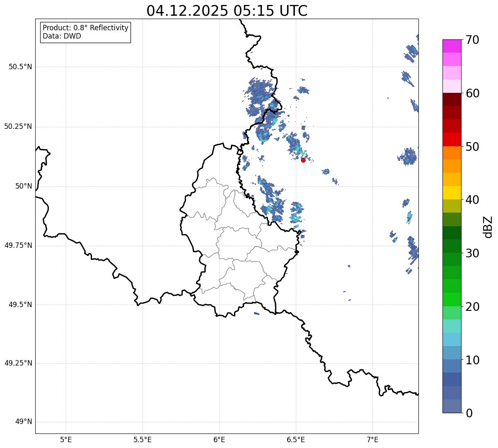
Task: Click the 6°E longitude label
Action: point(219,440)
